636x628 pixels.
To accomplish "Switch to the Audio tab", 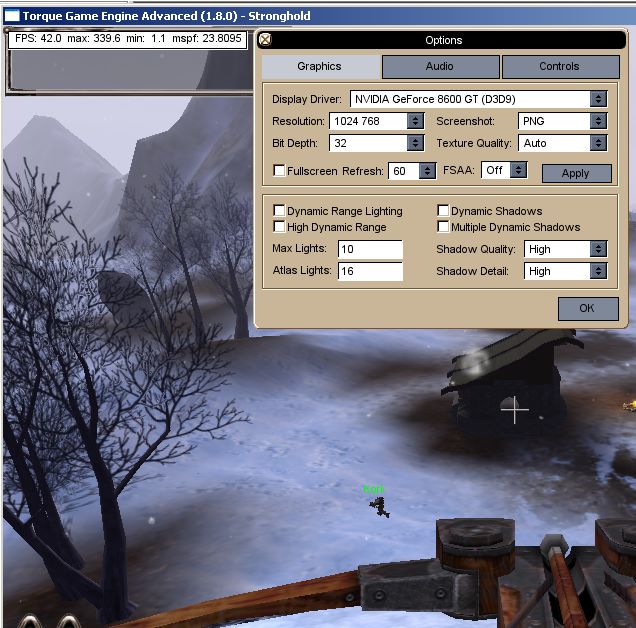I will [440, 67].
